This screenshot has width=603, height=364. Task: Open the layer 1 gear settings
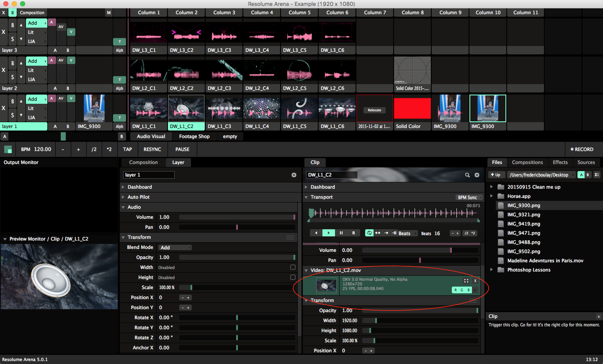294,175
